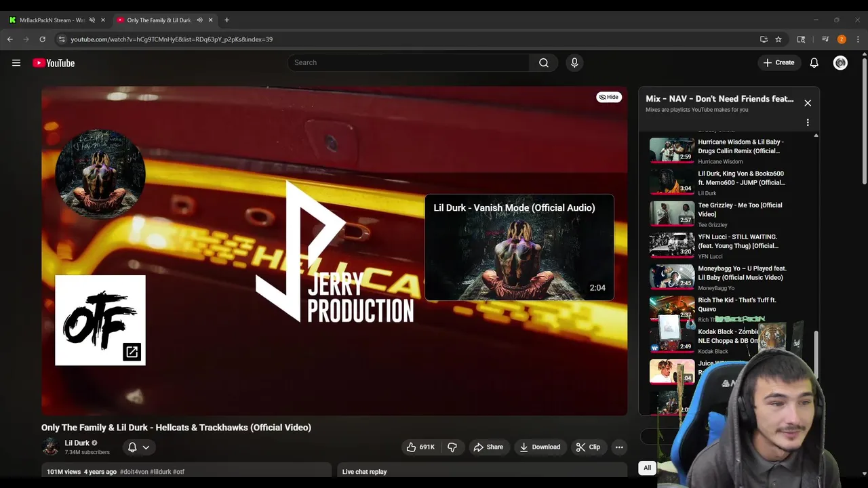Screen dimensions: 868x488
Task: Close the MrBackPackN Stream tab
Action: tap(103, 20)
